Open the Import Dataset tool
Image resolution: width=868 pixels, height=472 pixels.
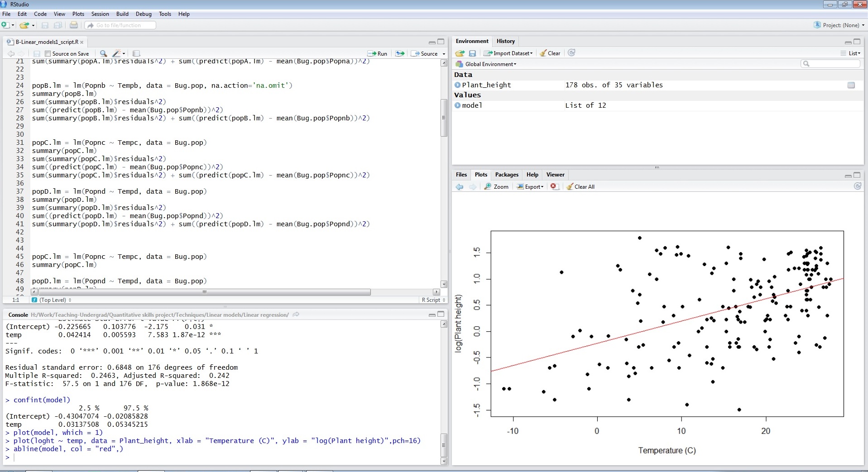[x=508, y=53]
